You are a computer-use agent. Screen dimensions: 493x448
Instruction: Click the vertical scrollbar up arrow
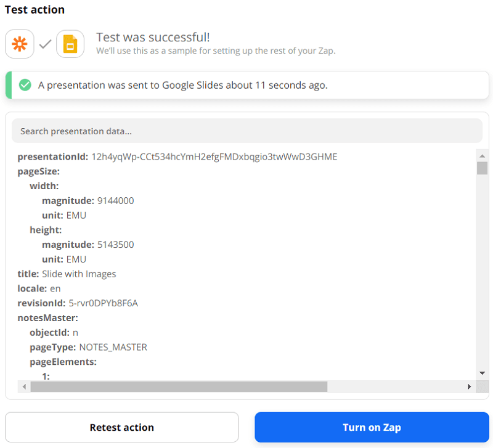point(482,155)
